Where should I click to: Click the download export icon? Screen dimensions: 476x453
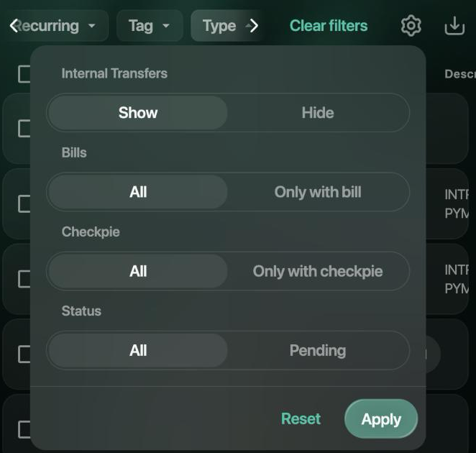click(x=454, y=25)
